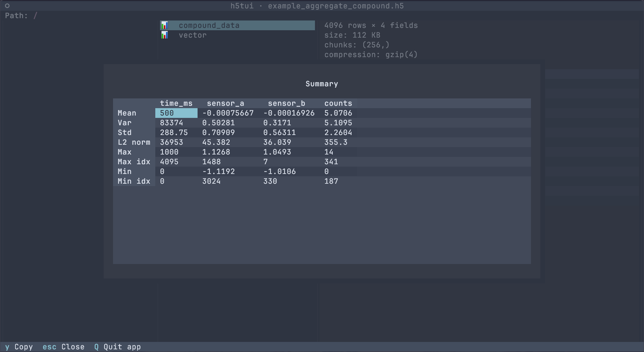Image resolution: width=644 pixels, height=352 pixels.
Task: Select Max idx sensor_a value 1488
Action: point(211,162)
